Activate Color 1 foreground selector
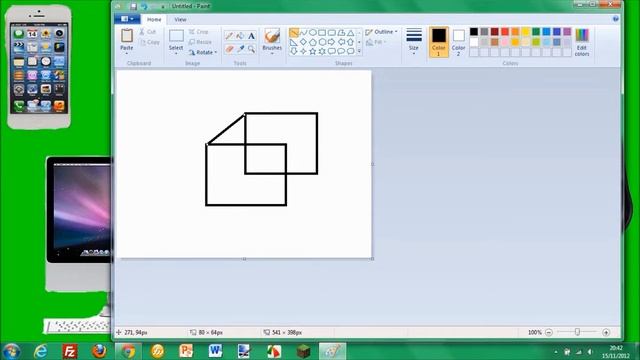 439,42
